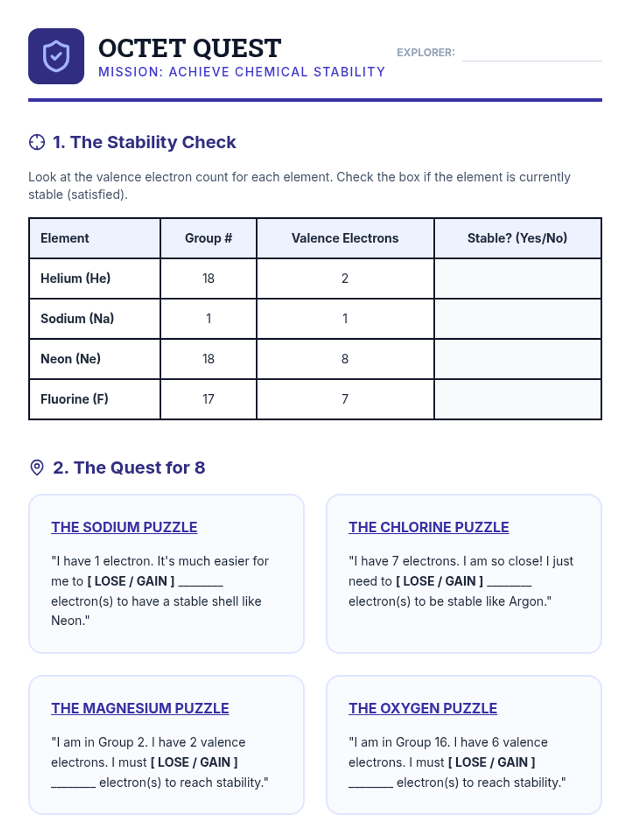Click the shield logo icon
630x840 pixels.
pos(56,56)
